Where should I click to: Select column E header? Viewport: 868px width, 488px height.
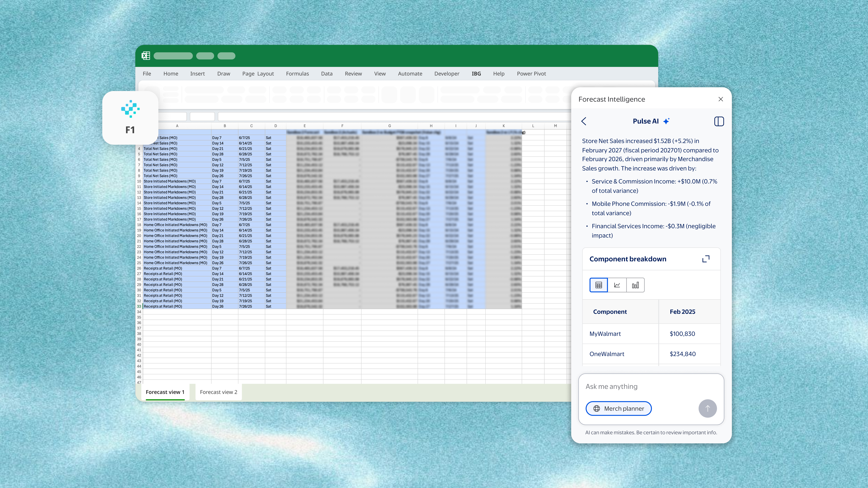coord(305,126)
